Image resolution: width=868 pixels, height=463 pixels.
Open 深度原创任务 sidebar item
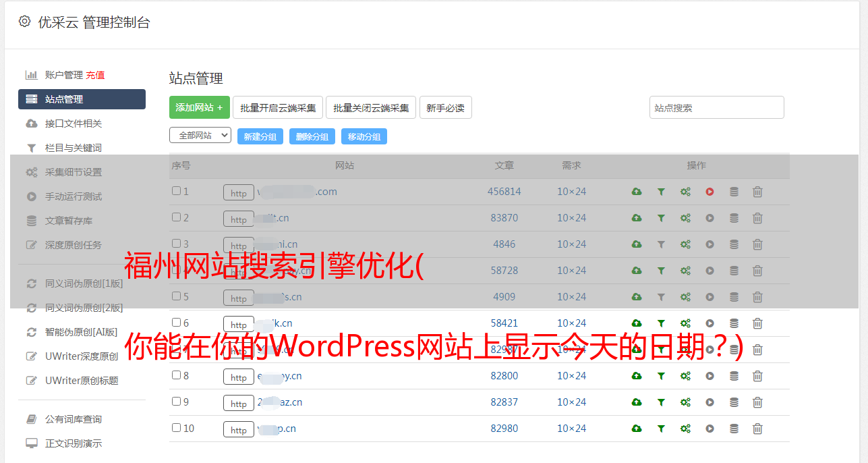74,245
